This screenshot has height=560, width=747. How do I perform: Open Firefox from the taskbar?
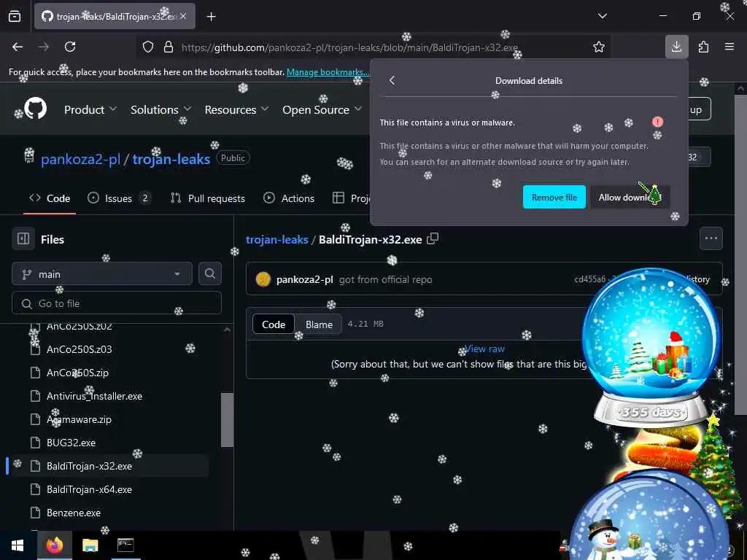tap(55, 545)
